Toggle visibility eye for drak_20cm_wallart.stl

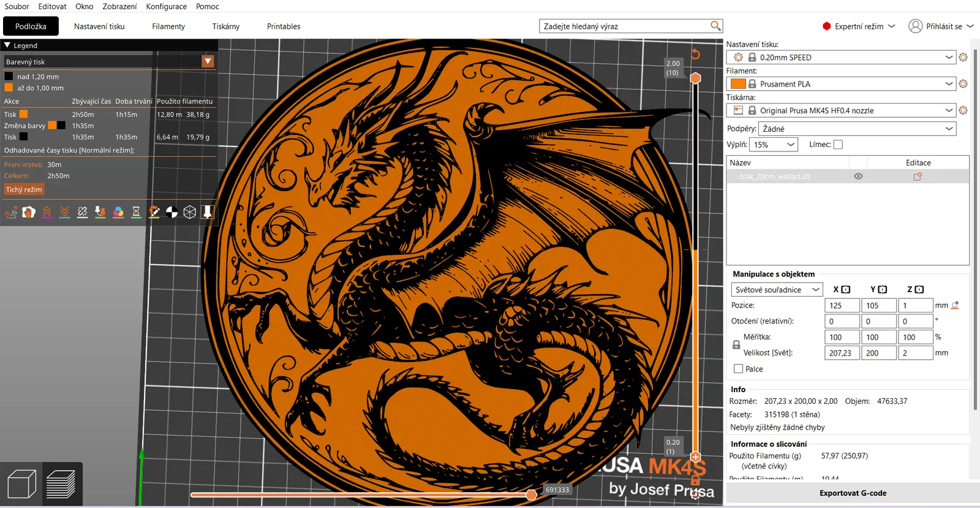coord(858,176)
